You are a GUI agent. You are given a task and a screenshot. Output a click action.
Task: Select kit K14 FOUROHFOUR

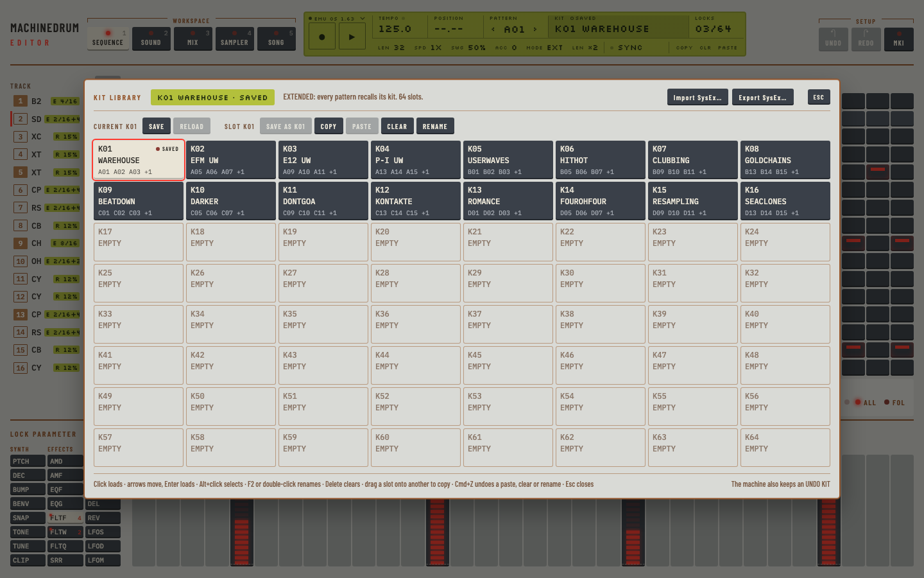tap(601, 200)
